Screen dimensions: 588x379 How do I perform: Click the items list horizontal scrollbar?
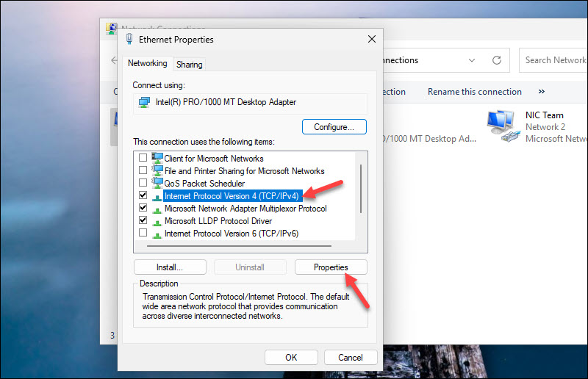240,246
